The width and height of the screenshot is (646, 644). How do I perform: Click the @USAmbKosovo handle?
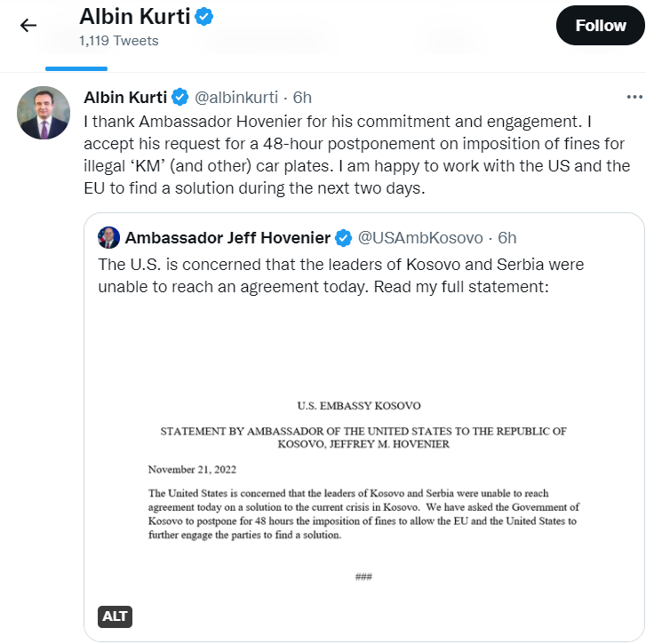click(420, 237)
